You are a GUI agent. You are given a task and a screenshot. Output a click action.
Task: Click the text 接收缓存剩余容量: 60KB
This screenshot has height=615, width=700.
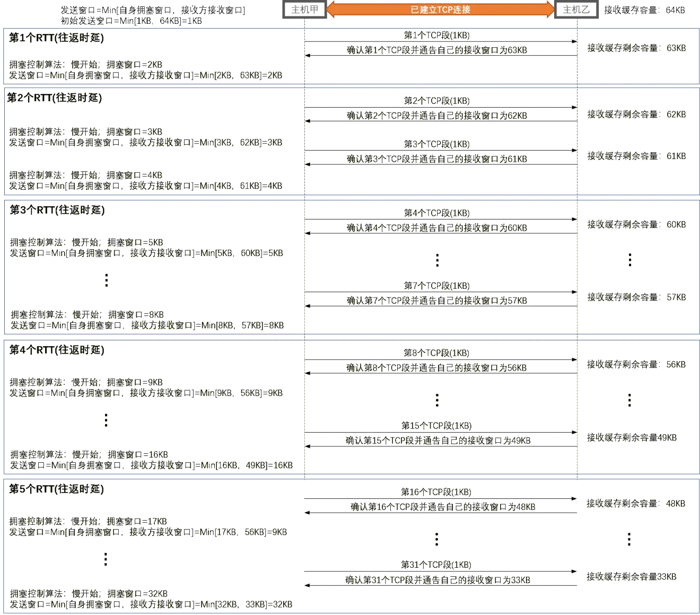point(636,225)
